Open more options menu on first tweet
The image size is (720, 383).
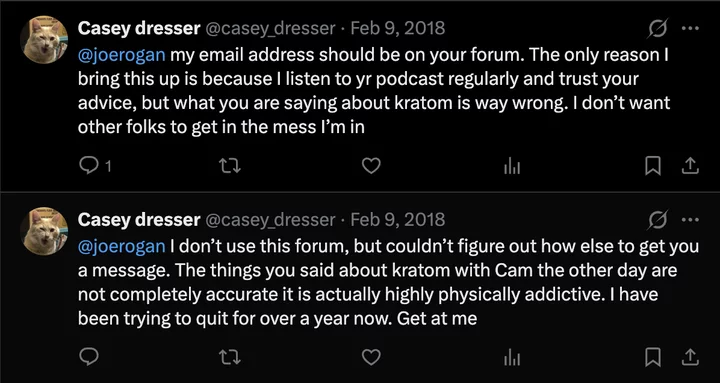point(690,28)
